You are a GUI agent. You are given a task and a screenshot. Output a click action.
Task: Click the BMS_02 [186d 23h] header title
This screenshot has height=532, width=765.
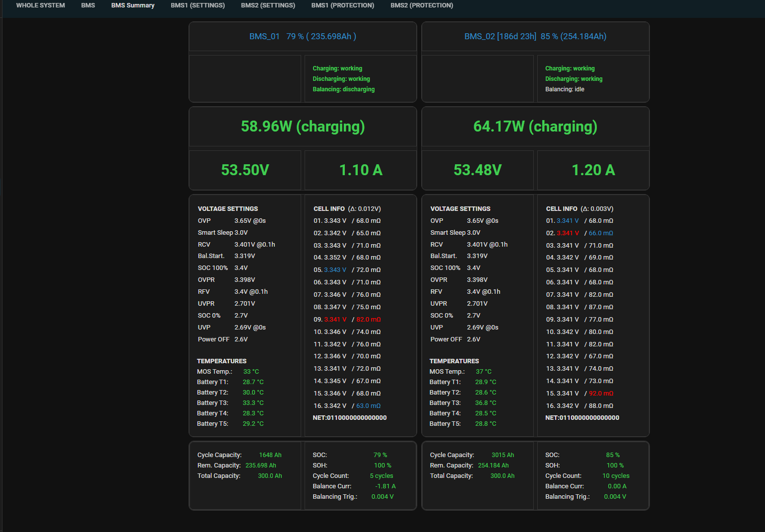point(535,36)
